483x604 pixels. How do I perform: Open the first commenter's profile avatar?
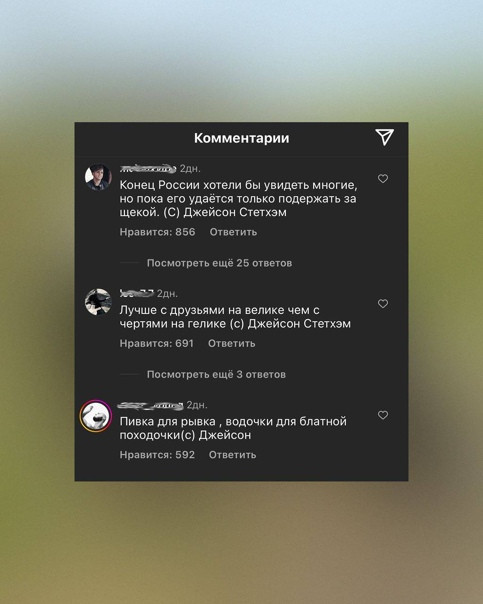[98, 177]
